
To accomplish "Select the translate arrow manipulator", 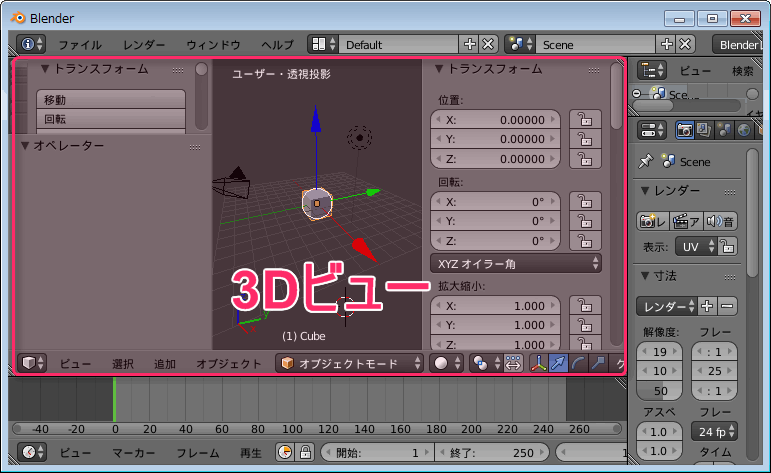I will pyautogui.click(x=559, y=363).
